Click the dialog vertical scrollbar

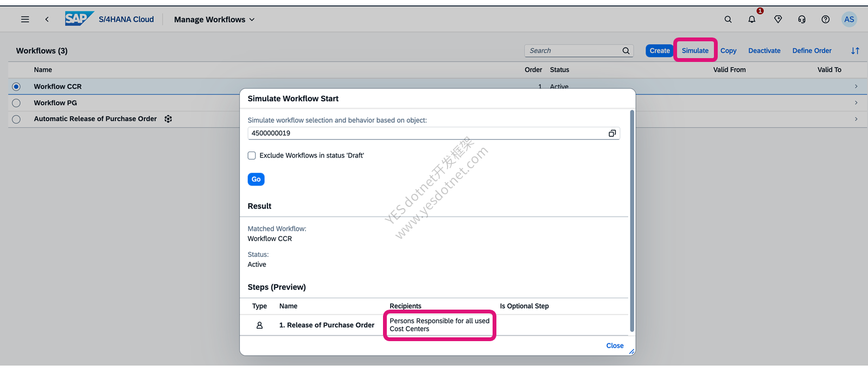tap(631, 221)
